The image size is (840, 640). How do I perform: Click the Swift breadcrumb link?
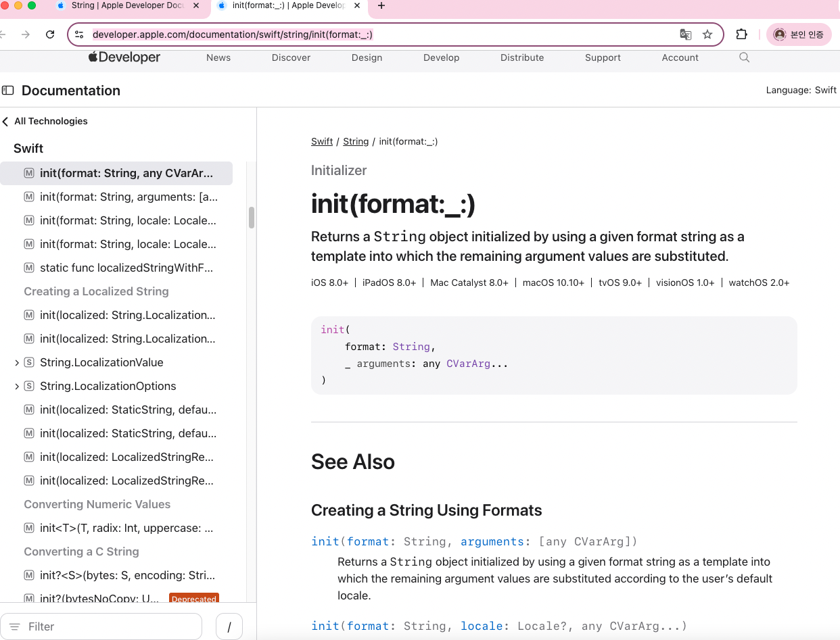tap(322, 142)
